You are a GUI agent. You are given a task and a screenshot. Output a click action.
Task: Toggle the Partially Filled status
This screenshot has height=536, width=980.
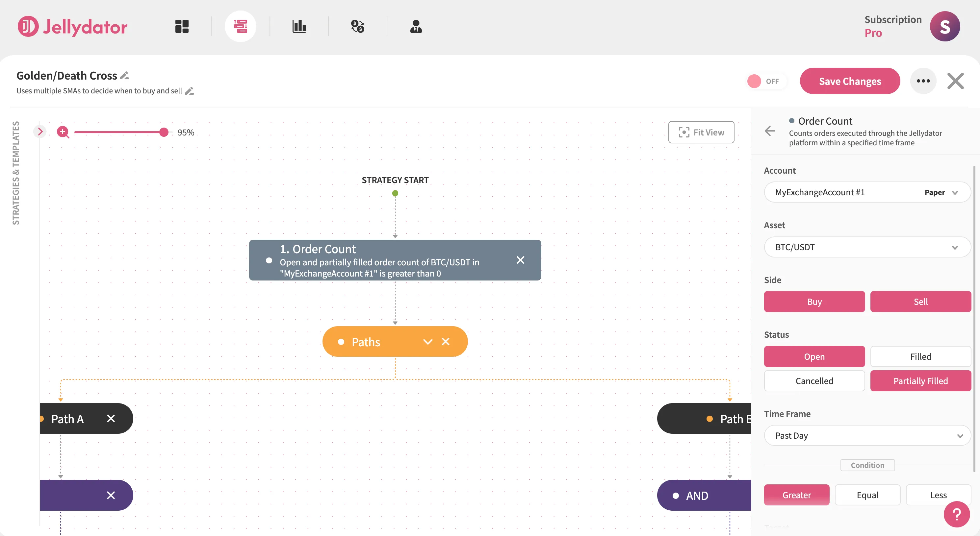click(x=921, y=381)
